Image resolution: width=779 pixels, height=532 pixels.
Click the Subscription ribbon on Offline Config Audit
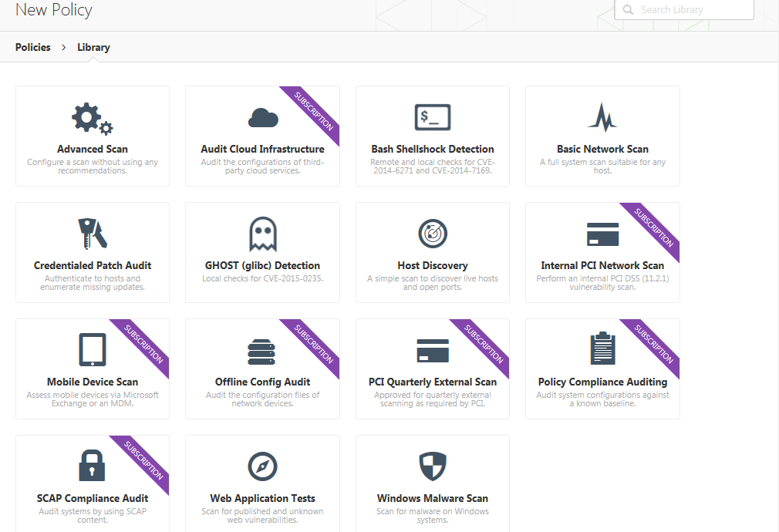[313, 344]
